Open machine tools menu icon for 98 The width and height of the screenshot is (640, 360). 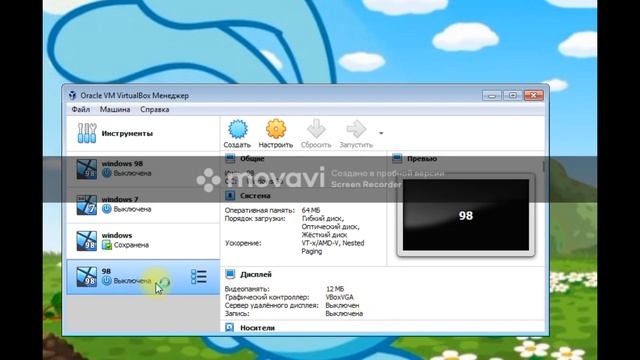(x=199, y=277)
